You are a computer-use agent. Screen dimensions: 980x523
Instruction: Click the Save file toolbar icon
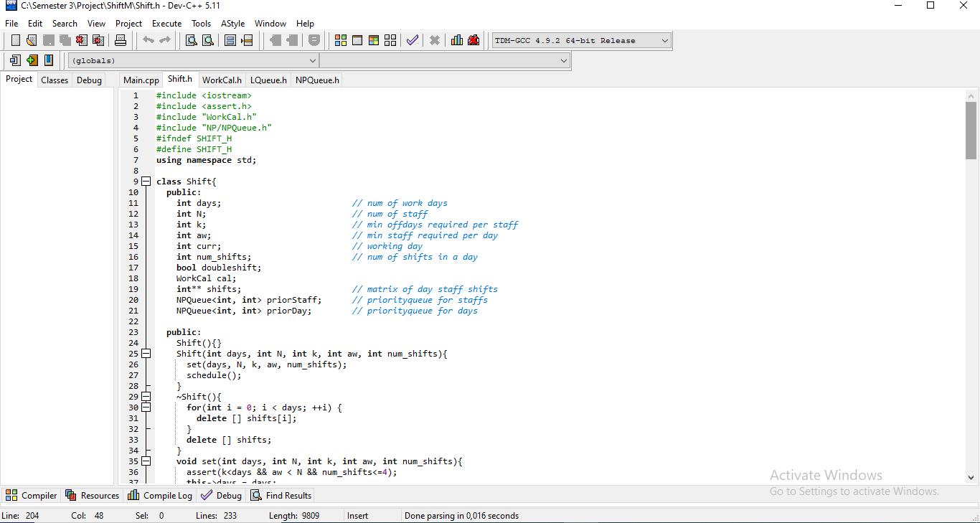pyautogui.click(x=48, y=40)
